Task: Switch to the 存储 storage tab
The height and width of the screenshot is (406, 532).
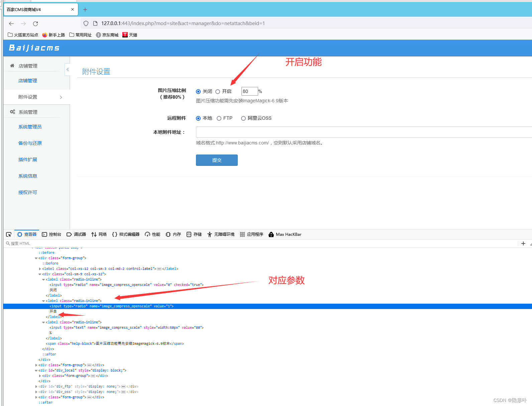Action: coord(194,234)
